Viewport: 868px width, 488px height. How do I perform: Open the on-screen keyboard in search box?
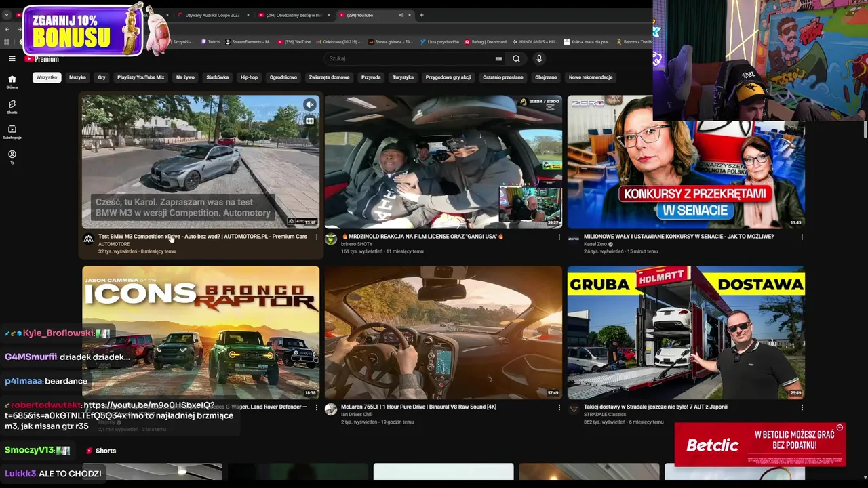(499, 59)
